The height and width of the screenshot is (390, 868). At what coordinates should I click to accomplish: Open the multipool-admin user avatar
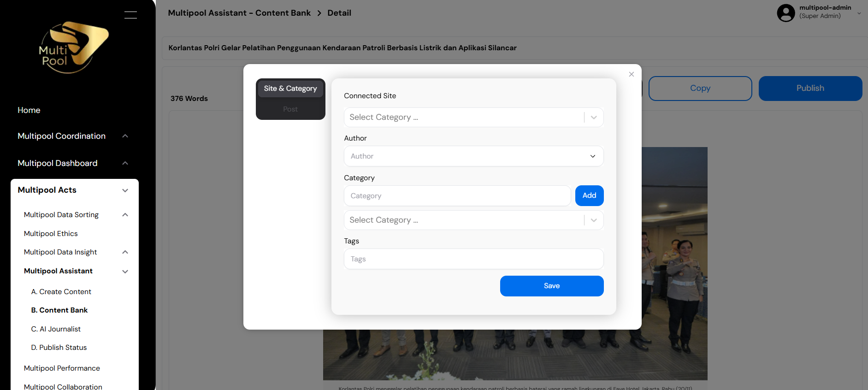point(786,12)
